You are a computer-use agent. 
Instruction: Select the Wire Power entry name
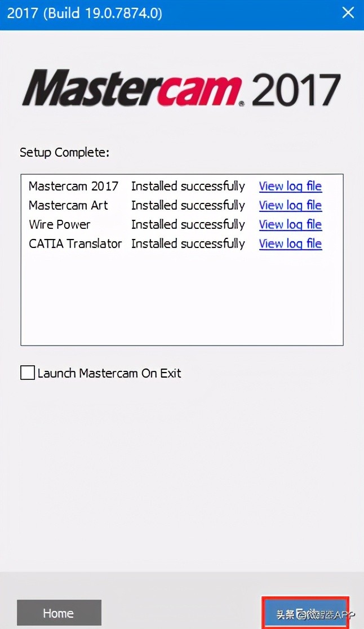coord(59,224)
